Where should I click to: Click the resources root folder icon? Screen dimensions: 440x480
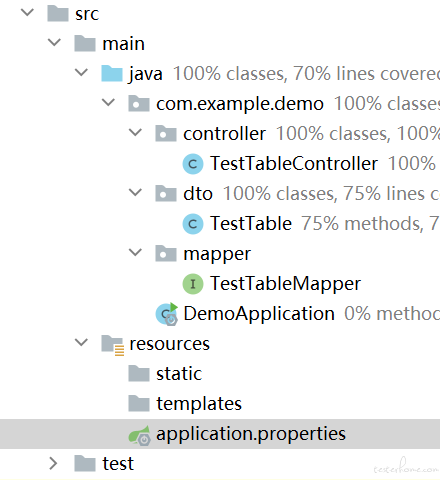click(113, 345)
